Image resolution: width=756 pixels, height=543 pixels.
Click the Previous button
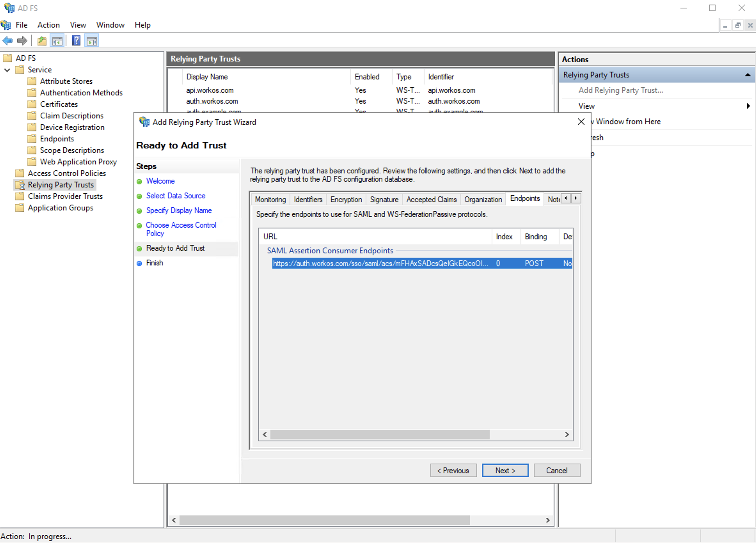click(x=453, y=470)
